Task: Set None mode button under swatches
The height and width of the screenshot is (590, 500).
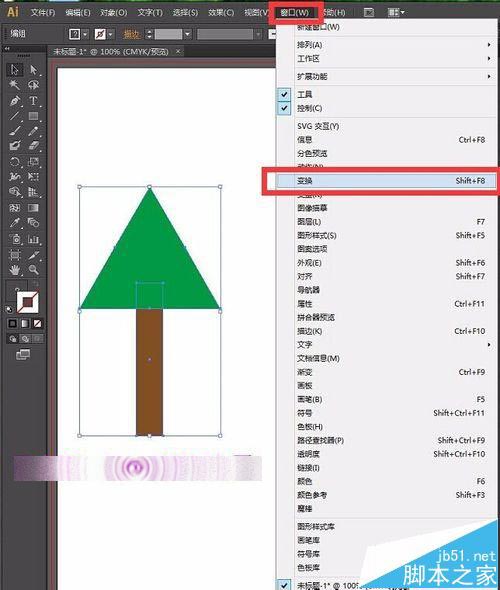Action: (x=37, y=324)
